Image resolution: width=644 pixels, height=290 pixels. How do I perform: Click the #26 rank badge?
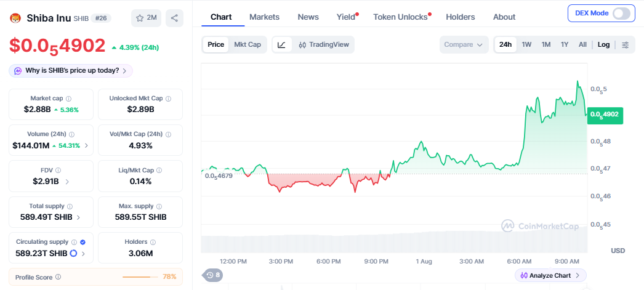click(x=100, y=18)
